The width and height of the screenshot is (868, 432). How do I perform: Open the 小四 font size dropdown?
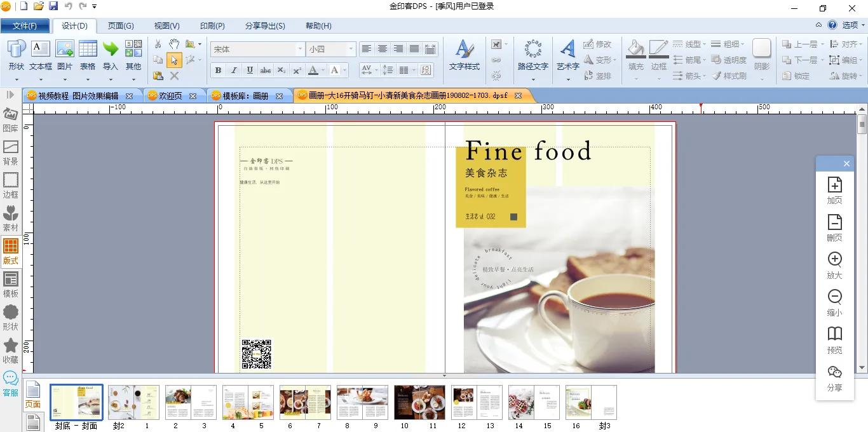pyautogui.click(x=350, y=50)
